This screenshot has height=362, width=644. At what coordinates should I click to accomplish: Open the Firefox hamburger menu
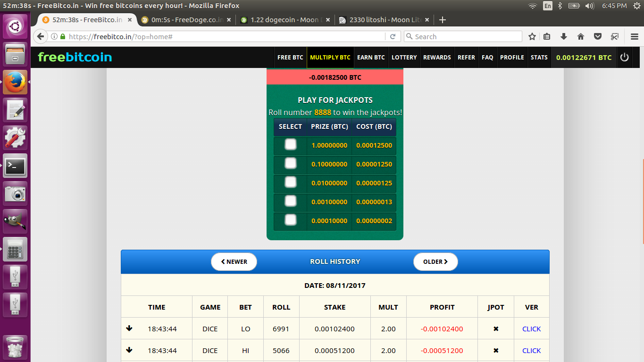point(634,36)
